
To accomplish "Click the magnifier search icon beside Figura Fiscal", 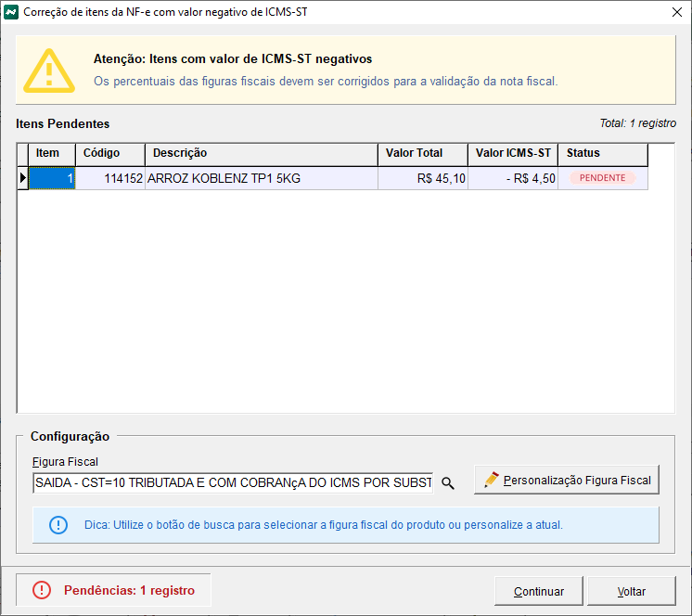I will [x=448, y=483].
